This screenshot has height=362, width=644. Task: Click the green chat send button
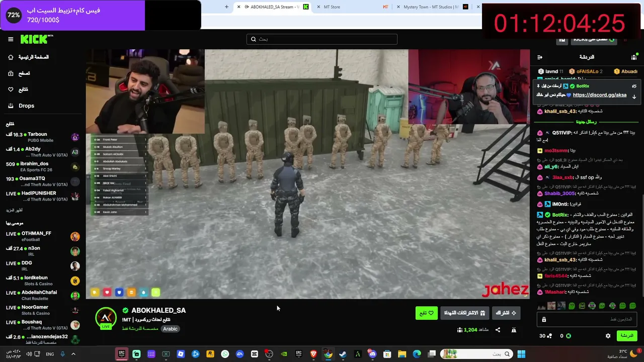pyautogui.click(x=627, y=336)
